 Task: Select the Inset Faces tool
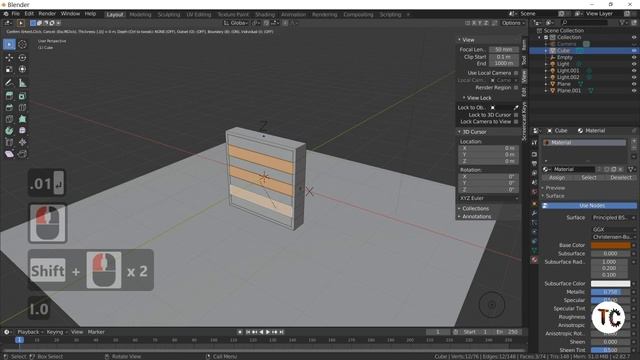22,96
